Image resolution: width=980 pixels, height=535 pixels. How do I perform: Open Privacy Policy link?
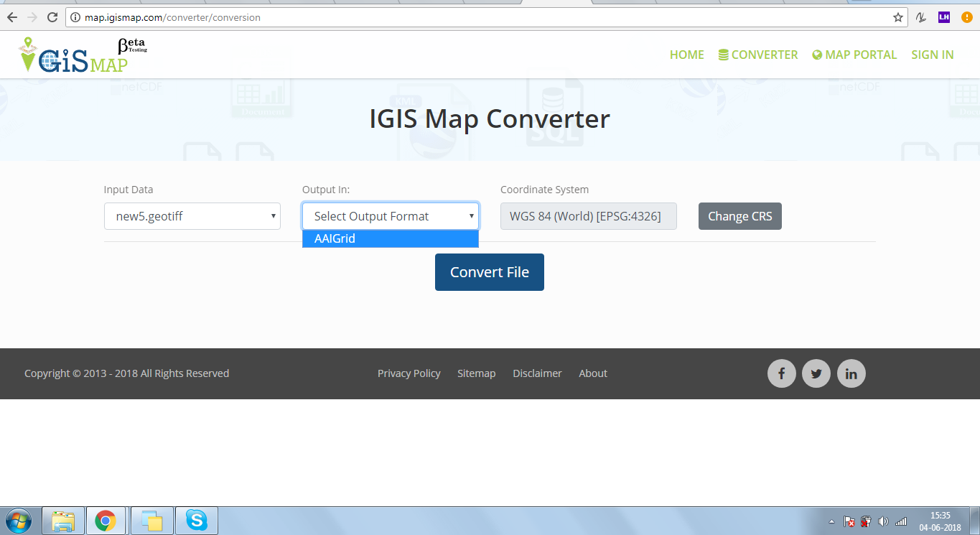(x=409, y=373)
